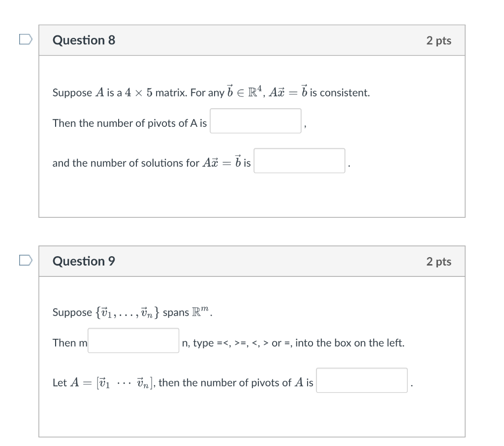This screenshot has width=504, height=446.
Task: Click the comparison operator box in Question 9
Action: pos(133,340)
